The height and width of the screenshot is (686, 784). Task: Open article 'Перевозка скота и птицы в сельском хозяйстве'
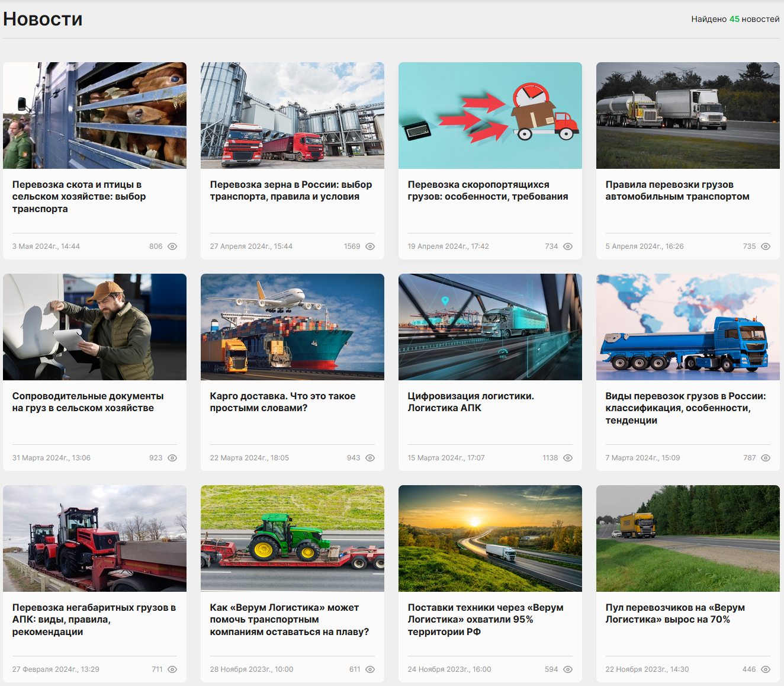[79, 197]
